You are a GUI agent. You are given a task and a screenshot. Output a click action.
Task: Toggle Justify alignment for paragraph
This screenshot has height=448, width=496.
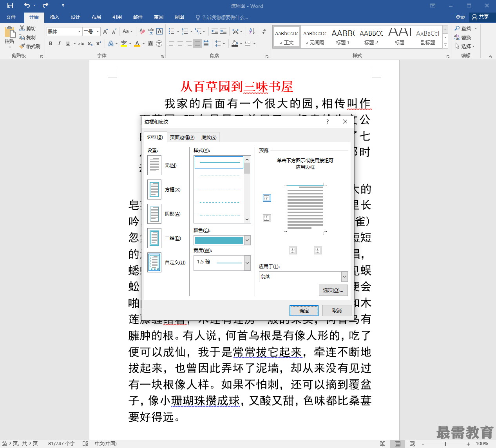pos(197,44)
